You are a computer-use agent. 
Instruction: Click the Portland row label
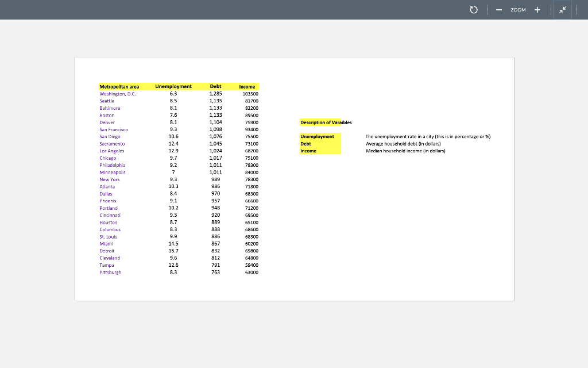pos(109,208)
